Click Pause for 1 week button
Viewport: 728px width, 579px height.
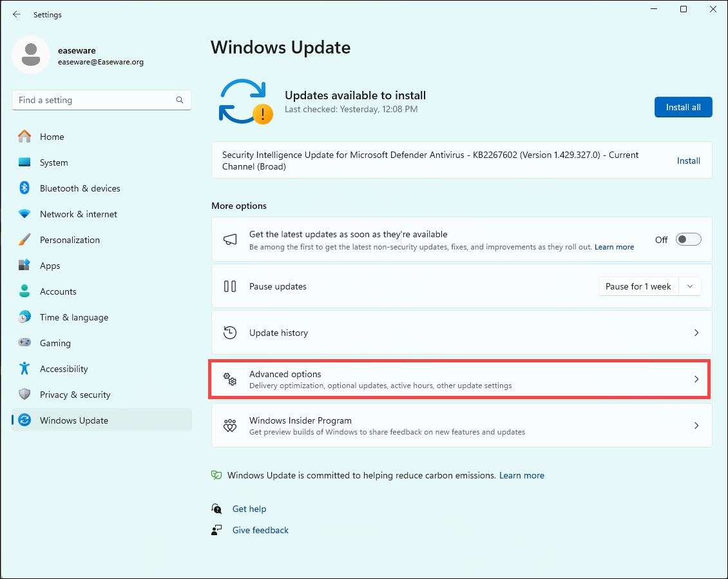(638, 286)
